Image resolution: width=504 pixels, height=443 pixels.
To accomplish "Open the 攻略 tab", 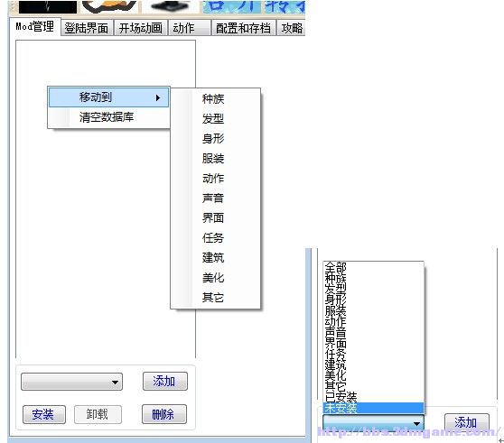I will (292, 28).
